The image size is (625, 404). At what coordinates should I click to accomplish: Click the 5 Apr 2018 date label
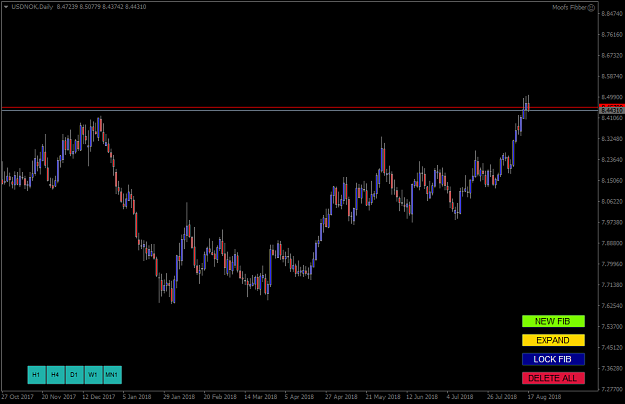click(299, 397)
